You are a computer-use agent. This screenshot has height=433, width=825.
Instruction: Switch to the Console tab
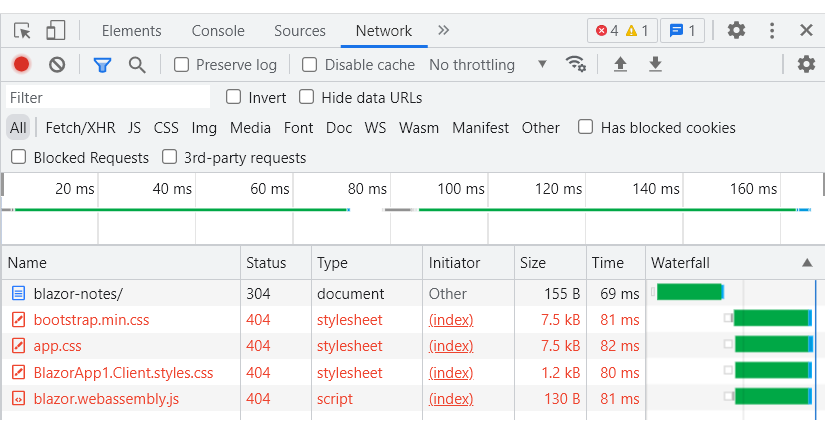(218, 31)
